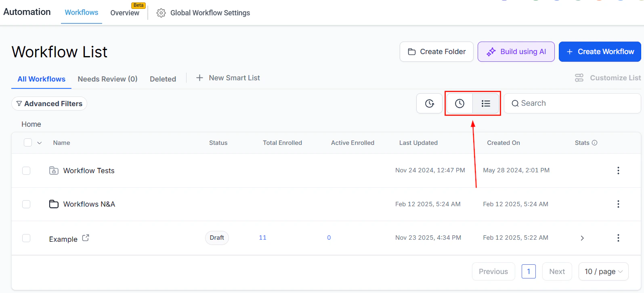Open the Overview Beta tab
Screen dimensions: 644x293
pos(125,13)
